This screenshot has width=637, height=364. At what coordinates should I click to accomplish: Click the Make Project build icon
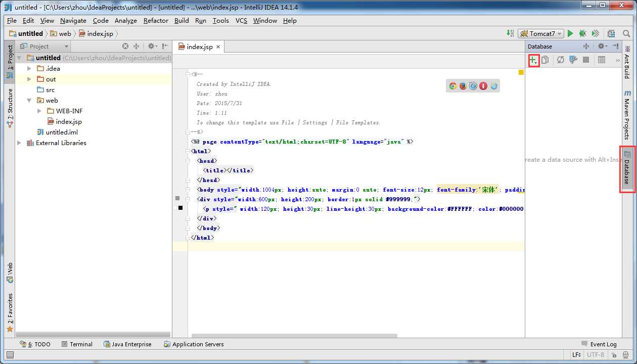(x=510, y=33)
